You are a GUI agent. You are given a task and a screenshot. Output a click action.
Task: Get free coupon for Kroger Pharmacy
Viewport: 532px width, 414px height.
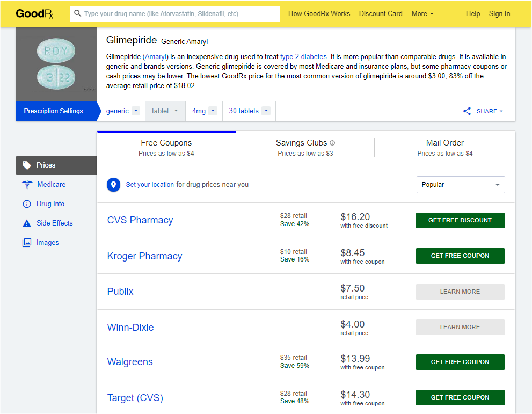(460, 256)
